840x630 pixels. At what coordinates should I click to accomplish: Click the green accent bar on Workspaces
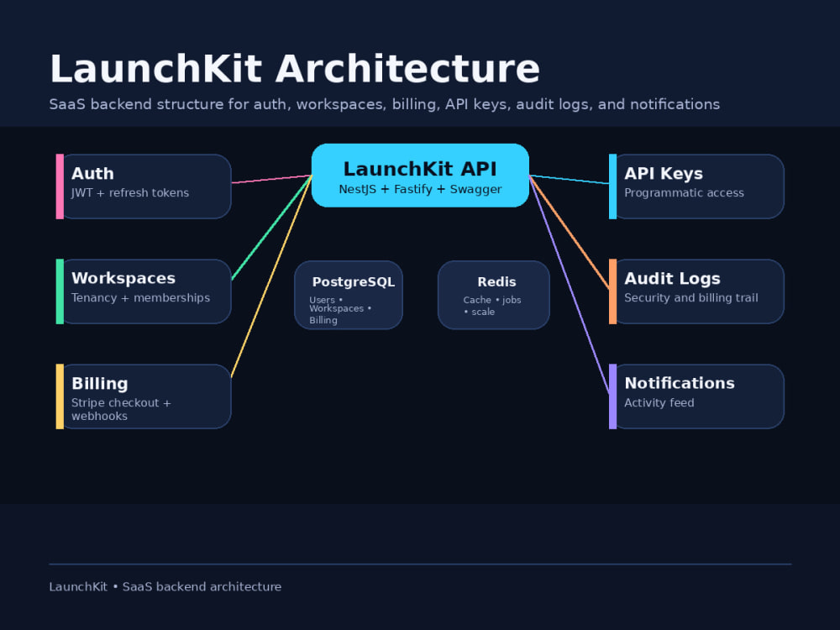click(x=60, y=291)
